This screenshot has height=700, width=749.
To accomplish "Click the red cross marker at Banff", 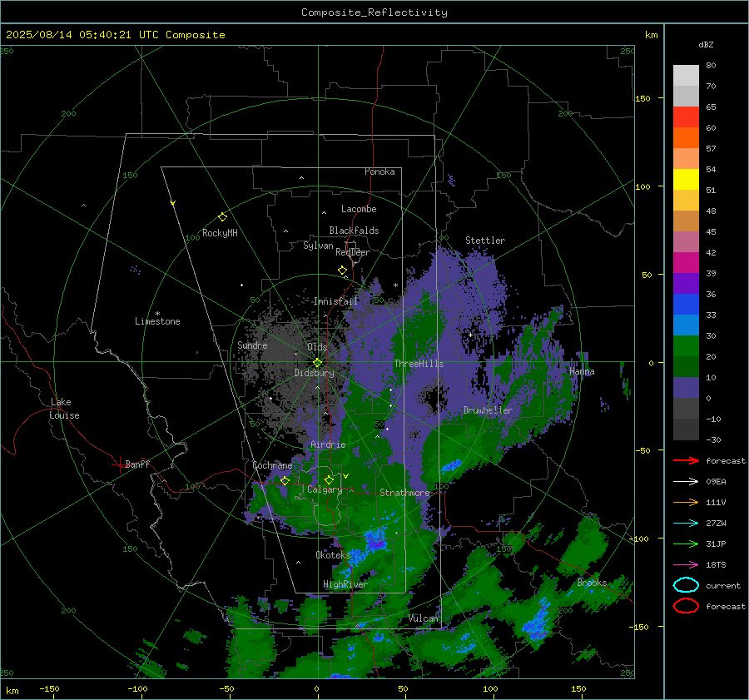I will click(x=119, y=464).
